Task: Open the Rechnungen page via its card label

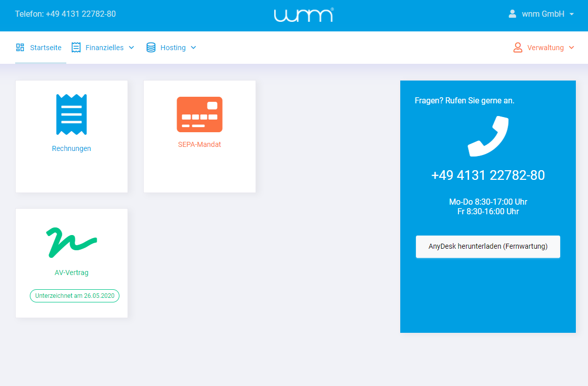Action: (x=71, y=148)
